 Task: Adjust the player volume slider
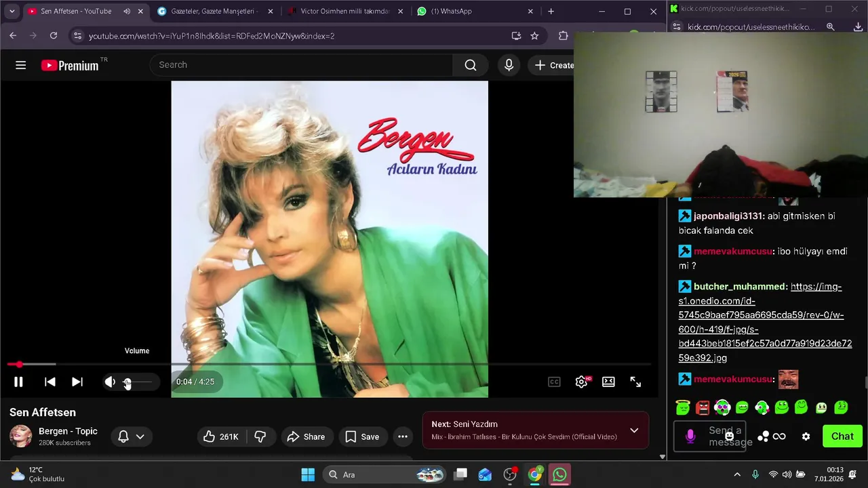click(137, 382)
